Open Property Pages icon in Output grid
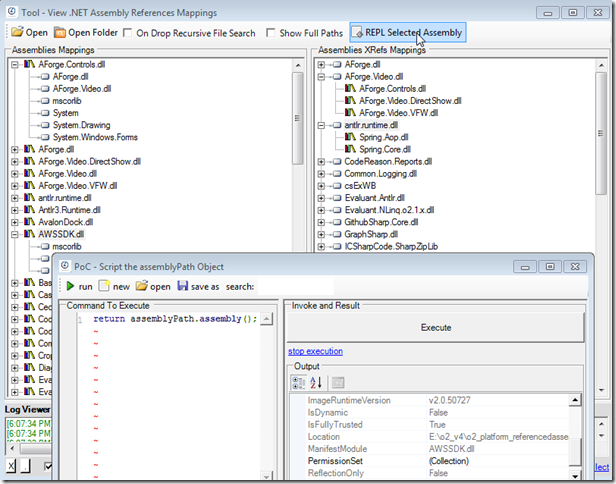 pyautogui.click(x=338, y=382)
